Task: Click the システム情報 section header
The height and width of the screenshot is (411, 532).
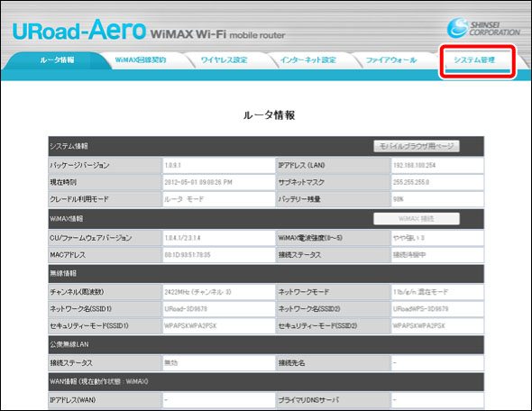Action: point(69,146)
